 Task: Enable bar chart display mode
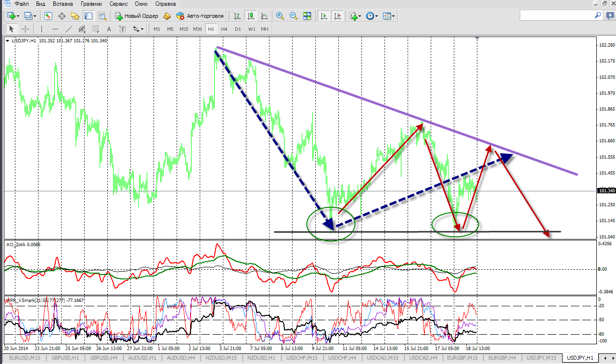[237, 16]
